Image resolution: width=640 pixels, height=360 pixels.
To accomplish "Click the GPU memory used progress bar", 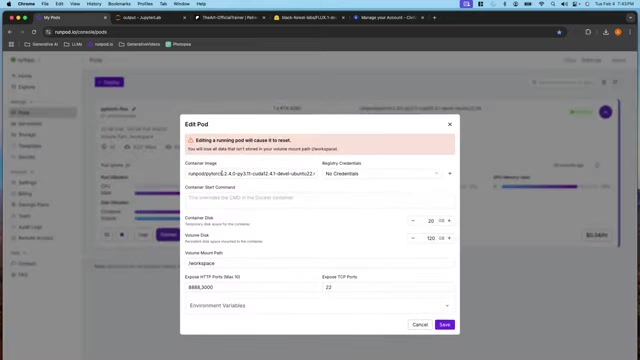I will 551,187.
